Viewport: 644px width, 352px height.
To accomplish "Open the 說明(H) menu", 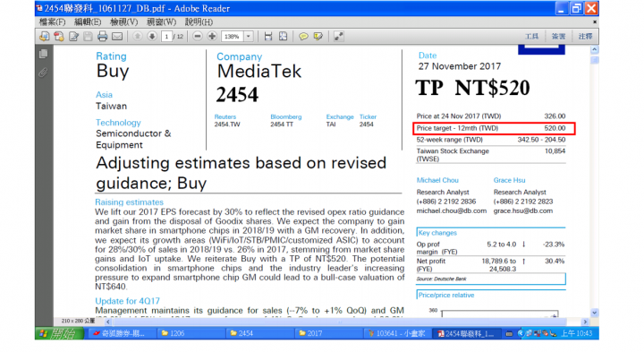I will [x=199, y=21].
